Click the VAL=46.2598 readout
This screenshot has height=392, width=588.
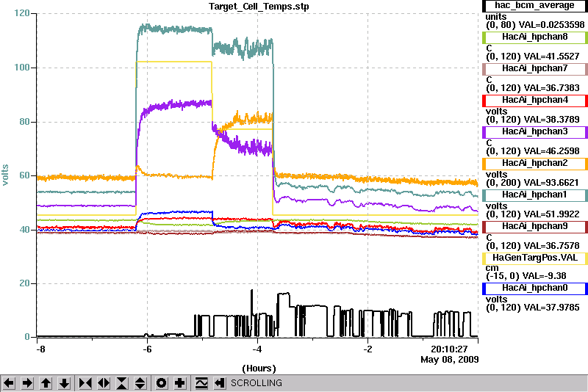pos(552,151)
